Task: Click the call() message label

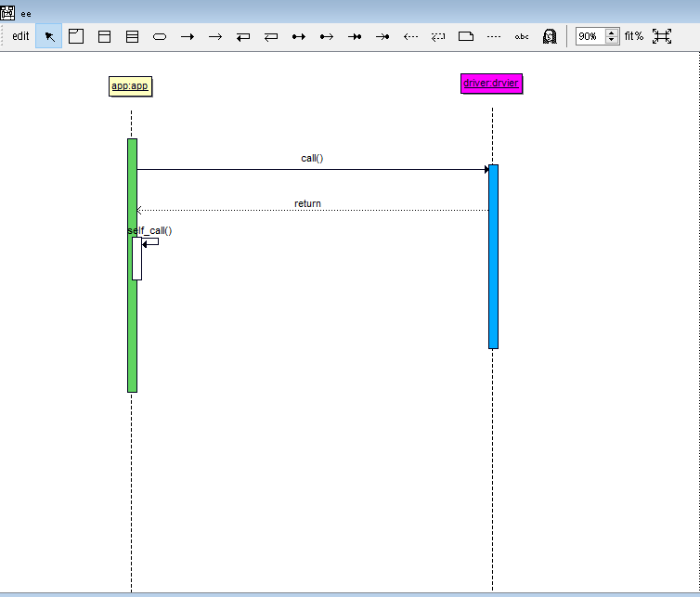Action: 312,158
